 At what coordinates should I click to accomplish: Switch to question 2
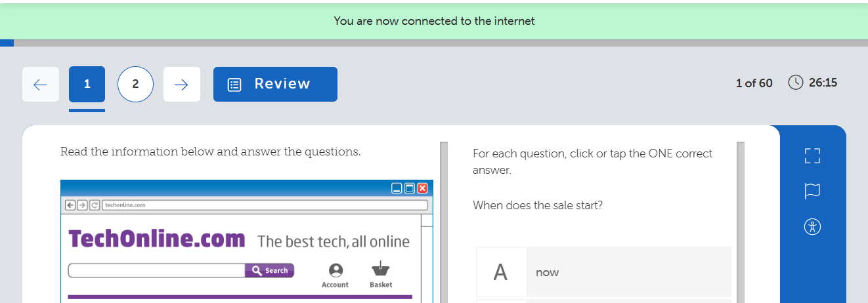point(135,85)
